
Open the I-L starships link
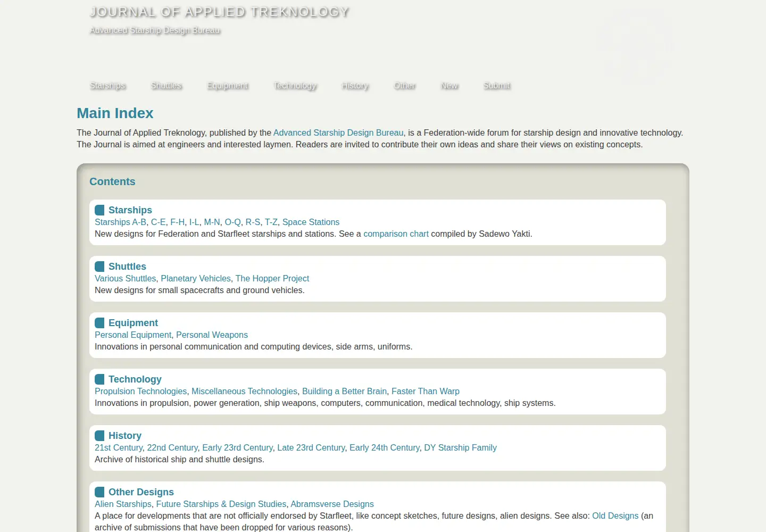(194, 222)
